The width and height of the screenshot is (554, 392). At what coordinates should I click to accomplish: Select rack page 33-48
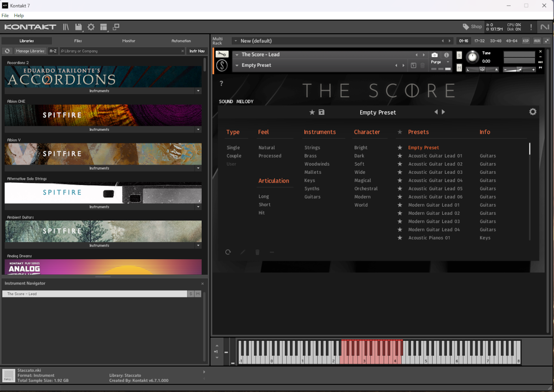point(496,41)
